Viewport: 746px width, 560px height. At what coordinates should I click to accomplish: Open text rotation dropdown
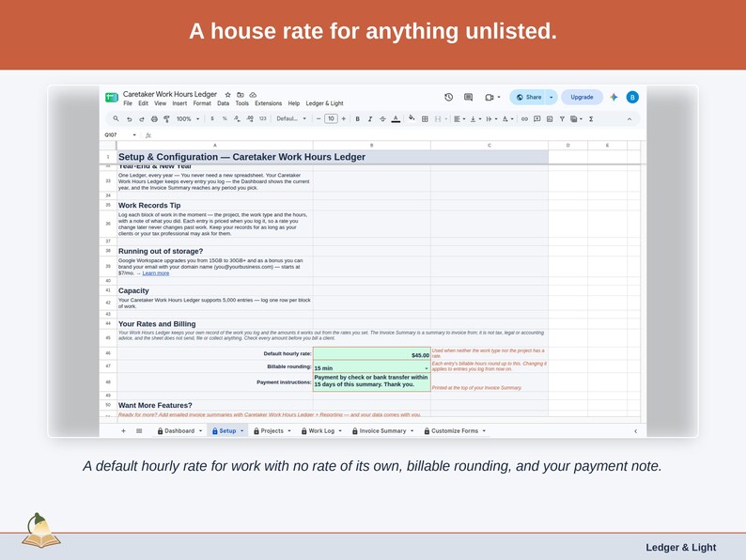pos(507,119)
